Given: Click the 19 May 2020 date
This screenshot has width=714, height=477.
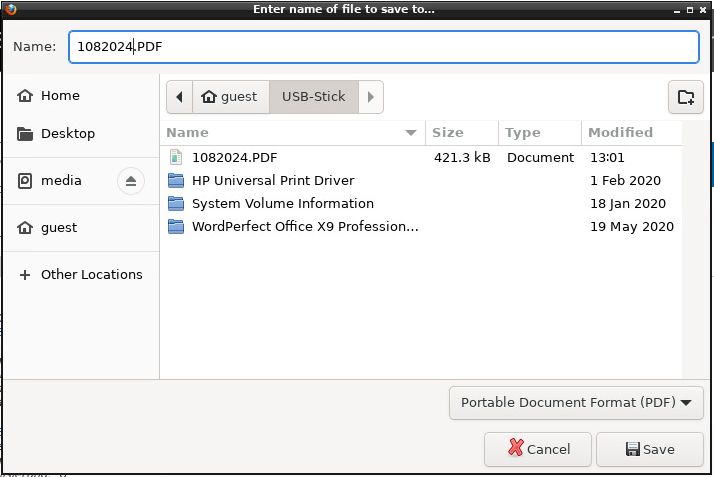Looking at the screenshot, I should tap(632, 227).
